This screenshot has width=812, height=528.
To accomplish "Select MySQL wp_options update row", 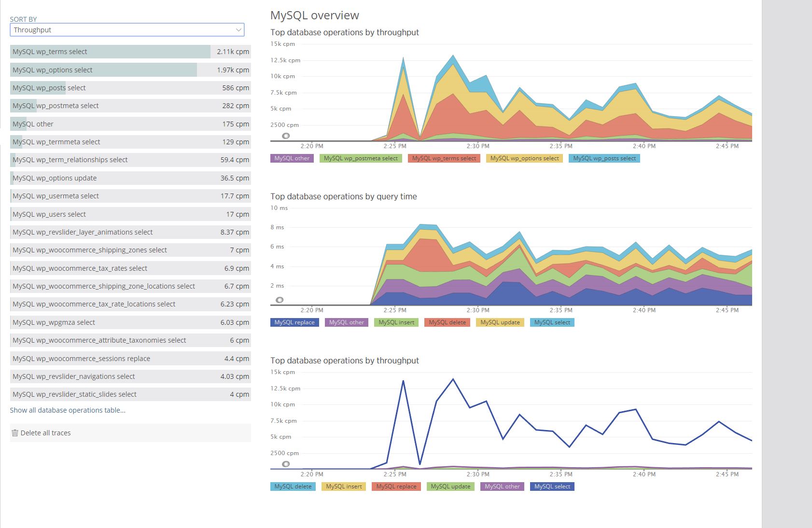I will click(x=130, y=178).
